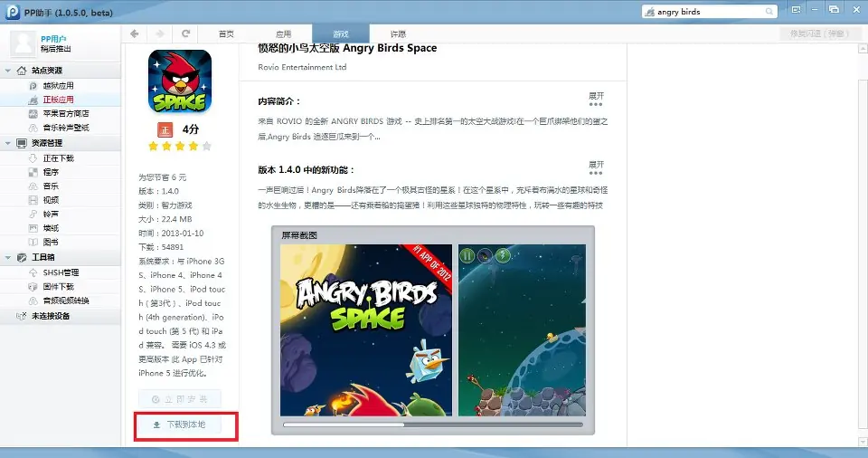Click the Angry Birds Space app icon
Screen dimensions: 868x458
pyautogui.click(x=180, y=81)
